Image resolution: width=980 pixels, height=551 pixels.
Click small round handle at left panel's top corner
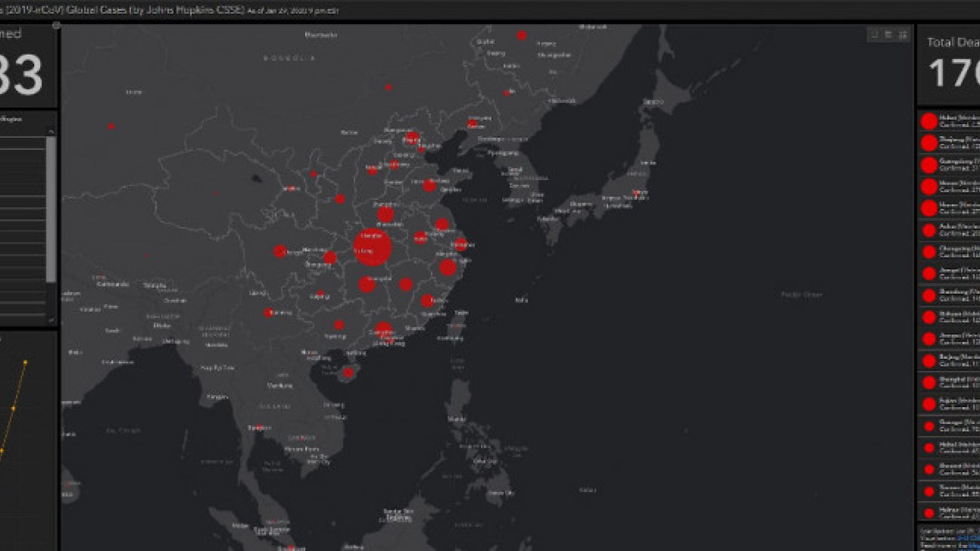point(57,26)
